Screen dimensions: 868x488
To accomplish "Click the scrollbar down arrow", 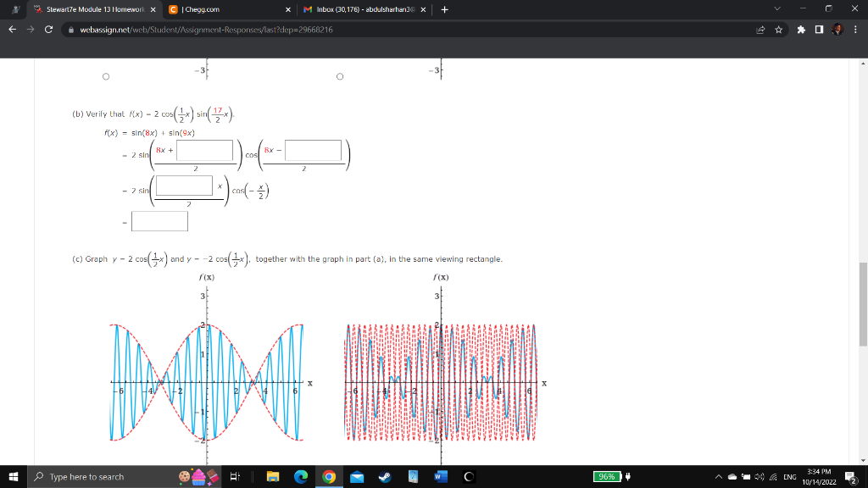I will click(x=863, y=460).
